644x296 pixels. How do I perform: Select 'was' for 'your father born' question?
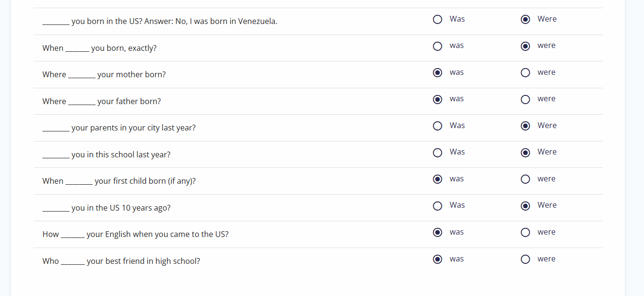437,99
